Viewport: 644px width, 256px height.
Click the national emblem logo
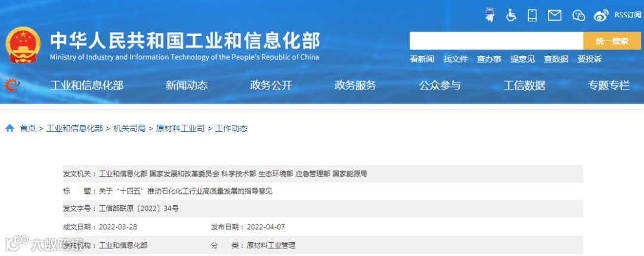pyautogui.click(x=23, y=45)
